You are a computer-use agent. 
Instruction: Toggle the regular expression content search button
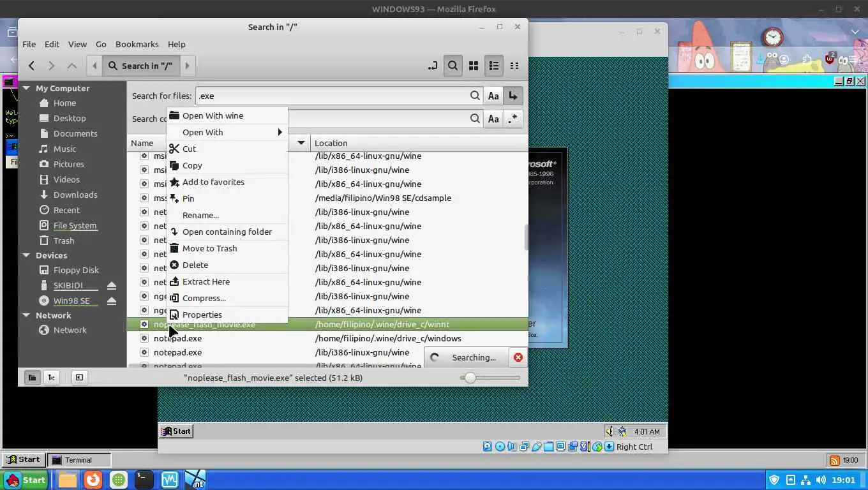pos(513,119)
